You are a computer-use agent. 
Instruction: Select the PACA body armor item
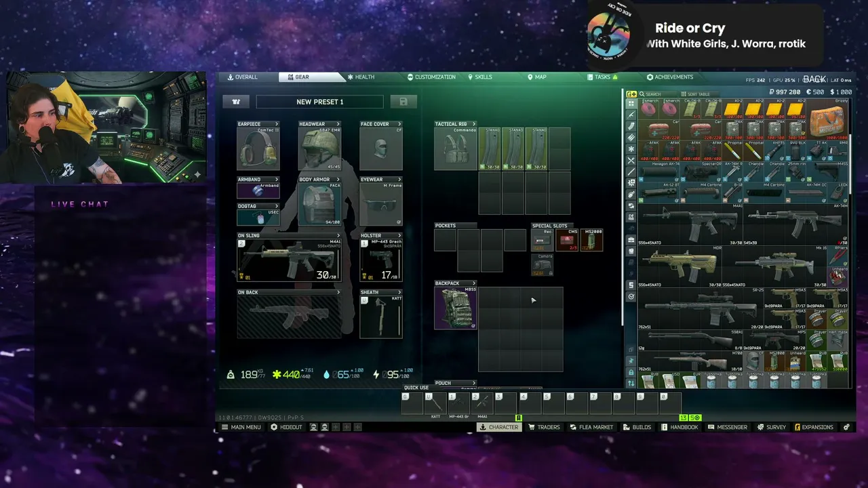point(320,204)
